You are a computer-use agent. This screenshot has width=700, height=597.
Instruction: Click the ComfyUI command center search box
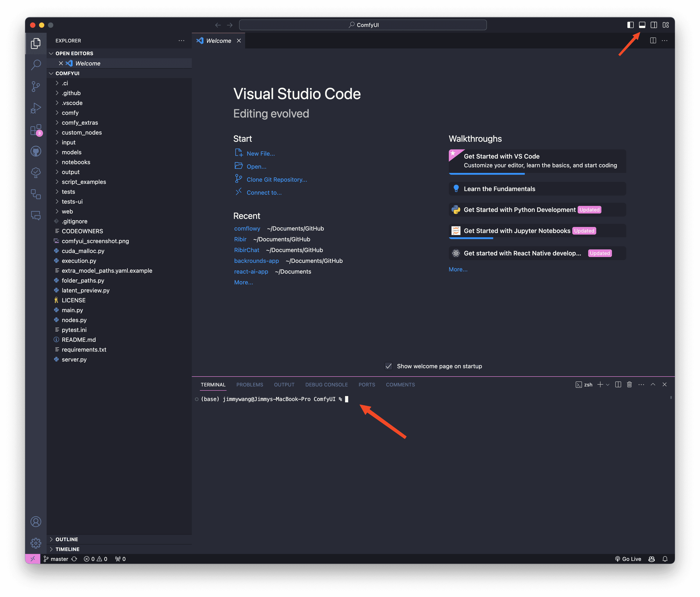(x=363, y=25)
